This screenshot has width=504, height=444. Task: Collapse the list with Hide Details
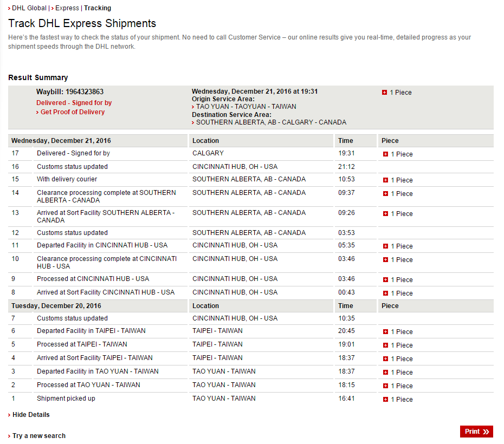[31, 415]
